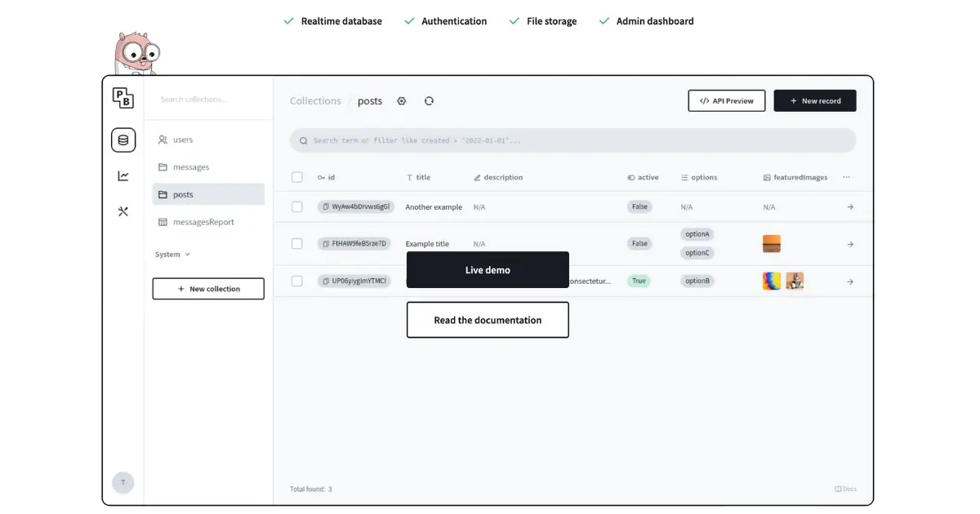Expand the record with id WyAw4bDrvws6gGl
This screenshot has width=980, height=514.
coord(849,206)
